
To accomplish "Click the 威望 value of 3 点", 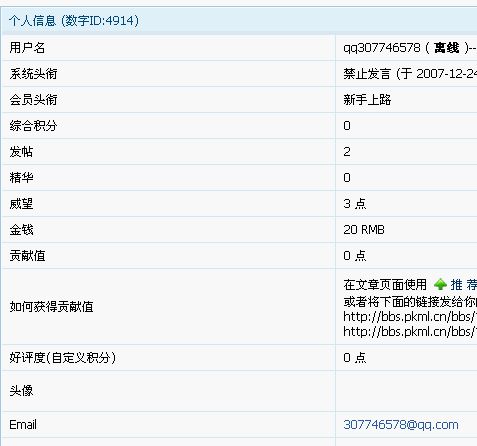I will pos(355,204).
